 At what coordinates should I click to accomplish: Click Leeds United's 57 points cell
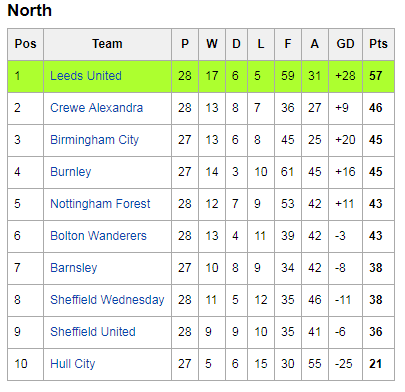click(378, 76)
